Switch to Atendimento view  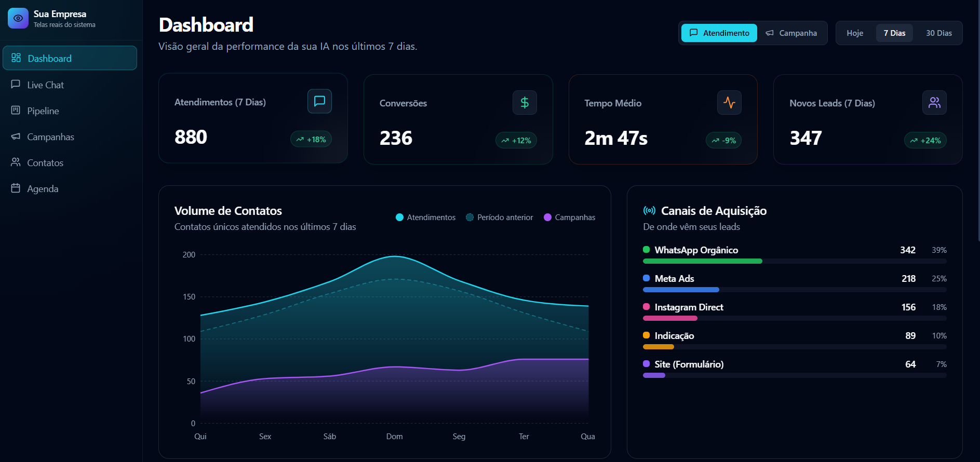719,33
